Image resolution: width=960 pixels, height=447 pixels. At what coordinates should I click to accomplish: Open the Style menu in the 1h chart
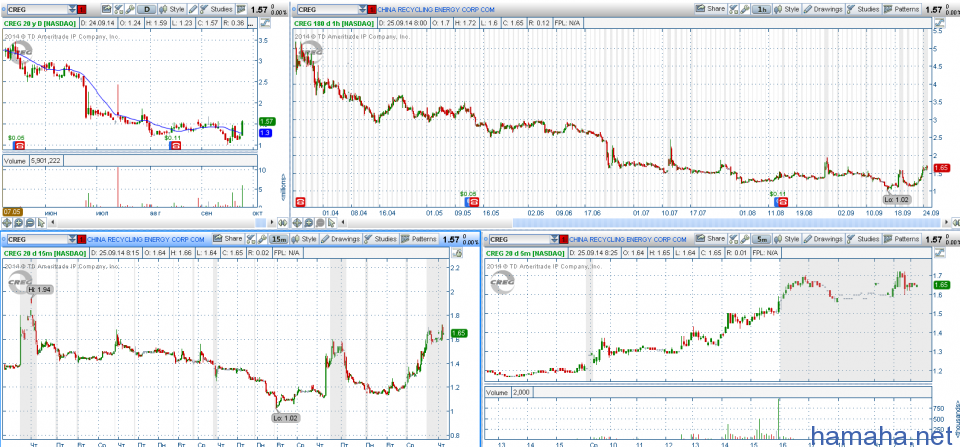pos(787,9)
